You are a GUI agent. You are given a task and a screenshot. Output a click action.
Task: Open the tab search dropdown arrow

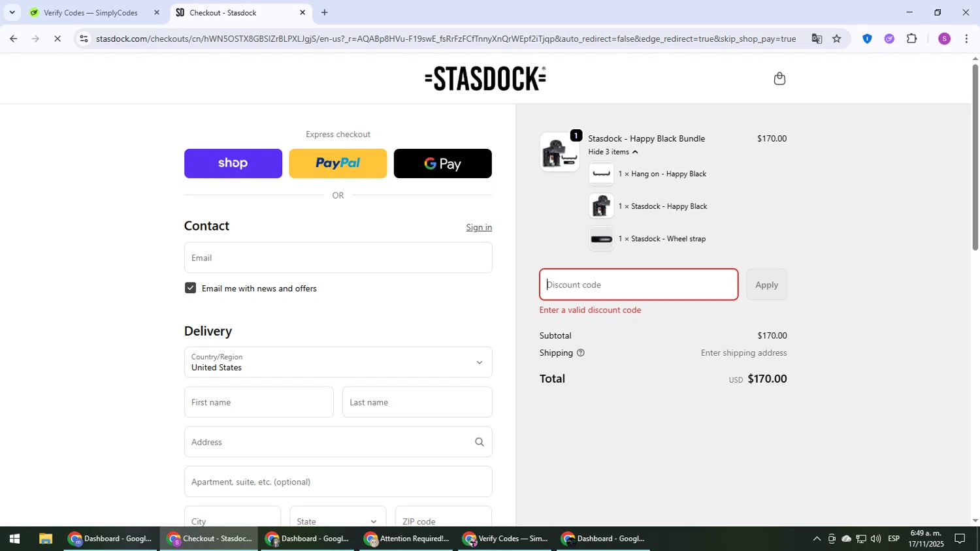tap(12, 12)
